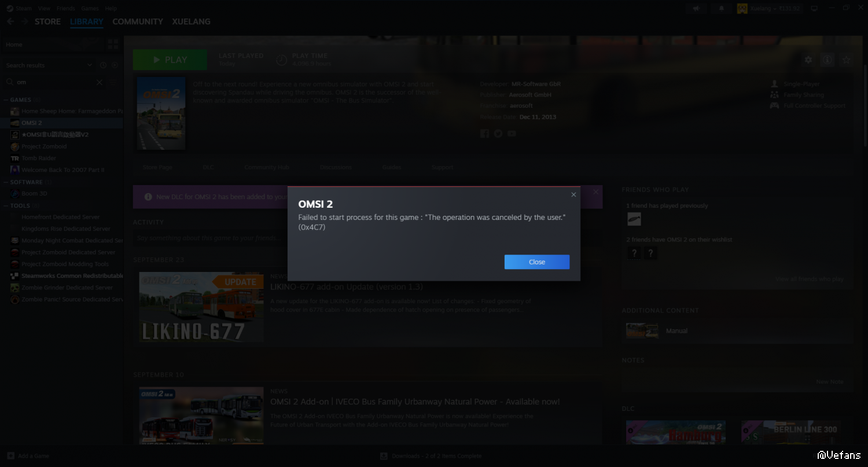The height and width of the screenshot is (467, 868).
Task: Close the OMSI 2 error dialog
Action: [x=537, y=262]
